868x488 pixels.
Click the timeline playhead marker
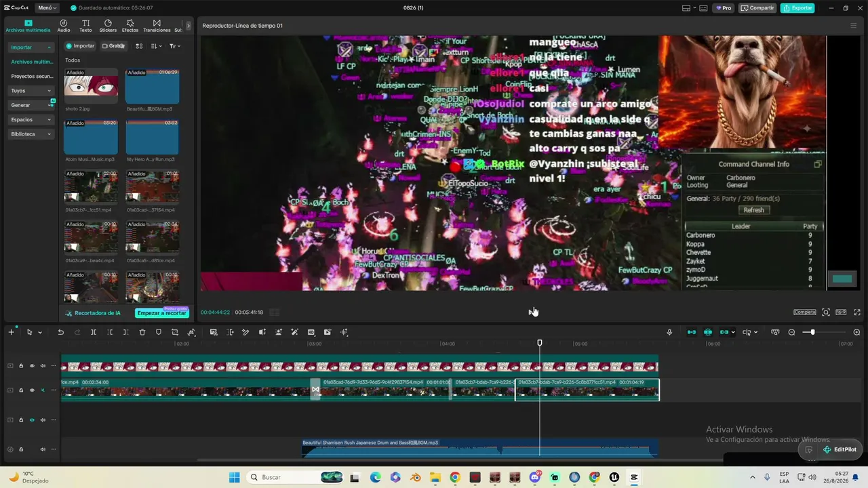[540, 343]
